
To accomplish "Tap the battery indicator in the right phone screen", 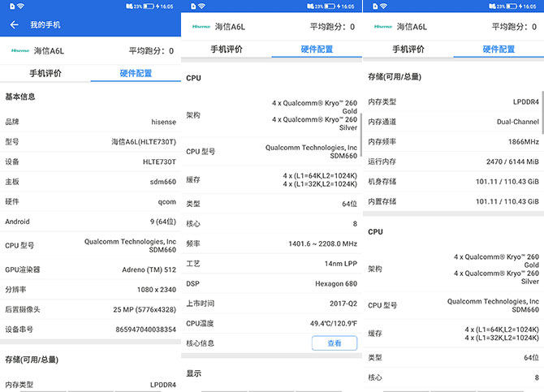I will (x=512, y=6).
